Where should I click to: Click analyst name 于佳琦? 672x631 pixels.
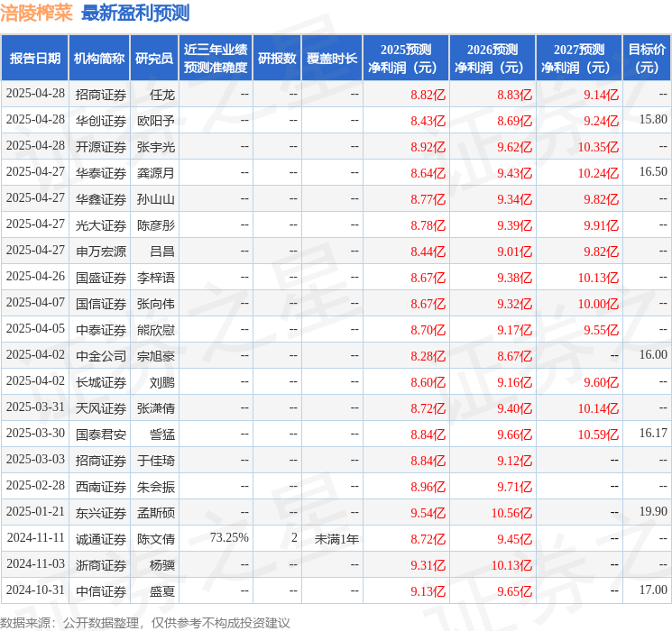click(x=155, y=461)
